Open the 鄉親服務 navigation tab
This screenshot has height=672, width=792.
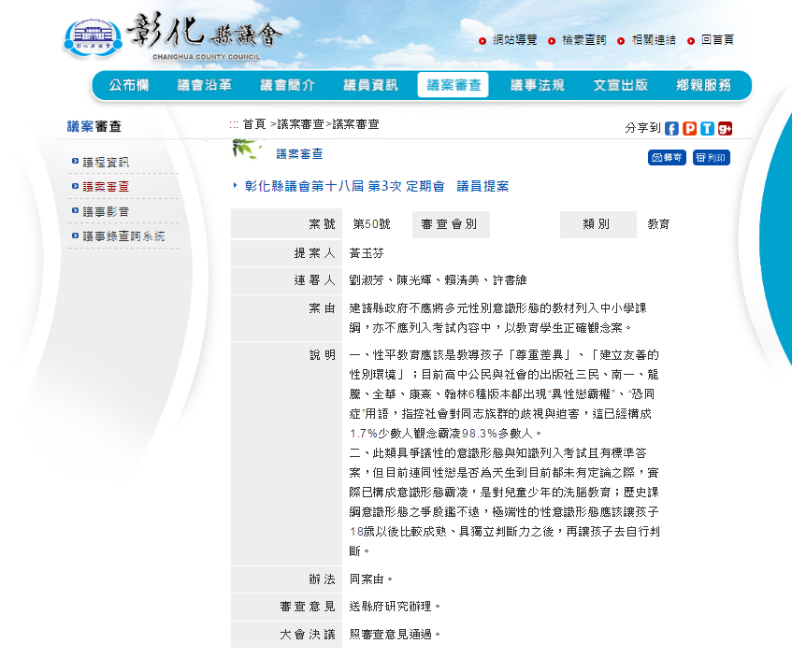pos(703,85)
